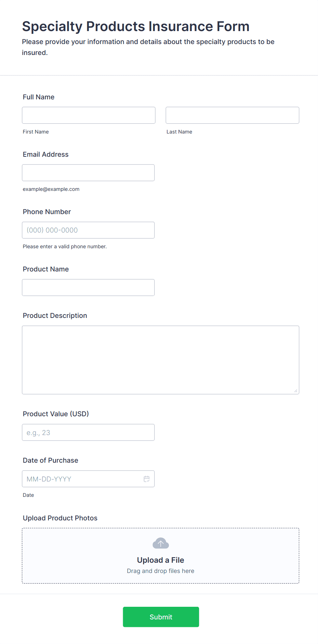
Task: Click the "Phone Number" label
Action: (47, 212)
